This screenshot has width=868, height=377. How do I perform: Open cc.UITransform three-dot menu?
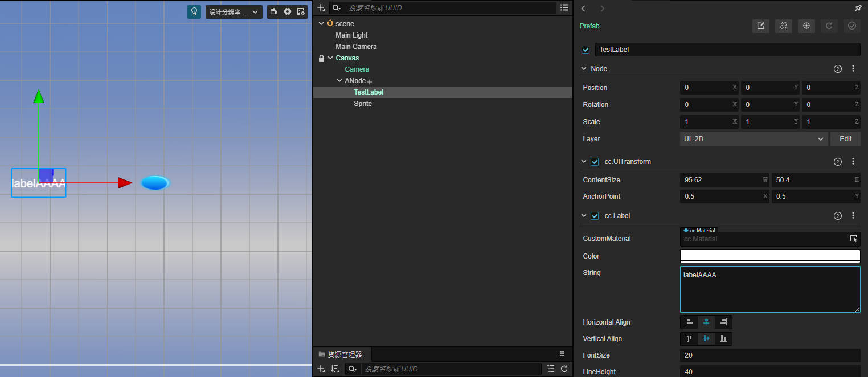853,162
